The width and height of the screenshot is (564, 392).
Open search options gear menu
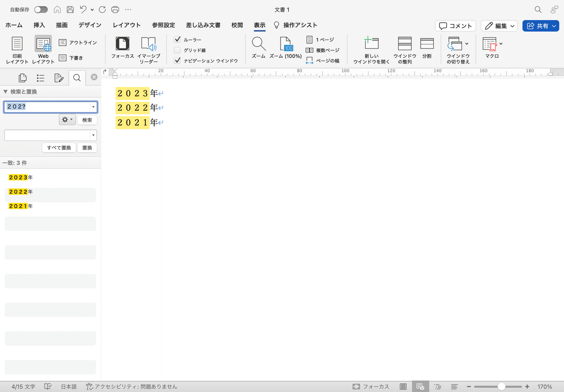67,120
